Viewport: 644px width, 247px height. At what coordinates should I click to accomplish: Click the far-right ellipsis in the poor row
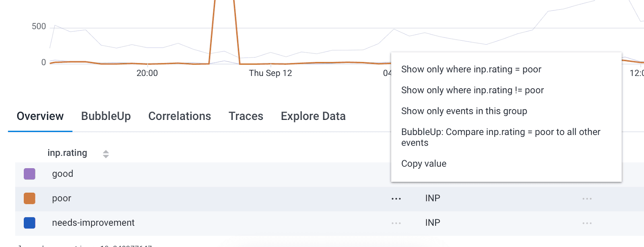coord(587,199)
